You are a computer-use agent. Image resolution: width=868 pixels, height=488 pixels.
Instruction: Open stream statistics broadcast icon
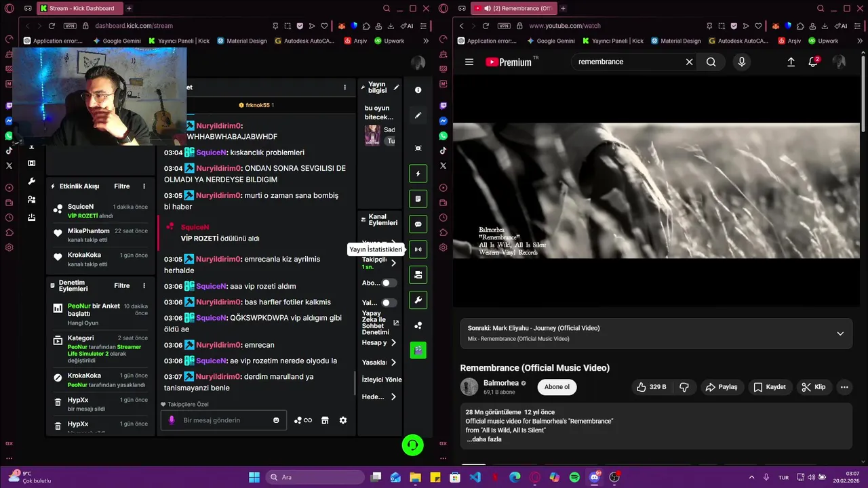coord(418,249)
